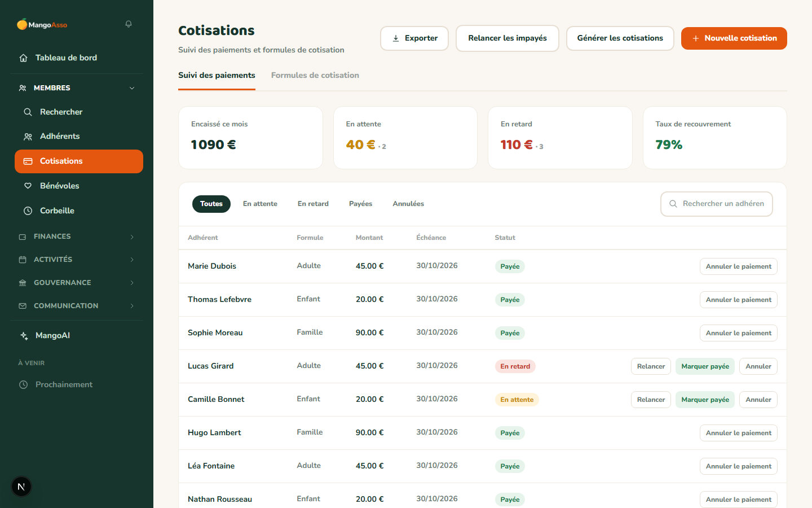
Task: Select the Toutes filter pill
Action: point(211,204)
